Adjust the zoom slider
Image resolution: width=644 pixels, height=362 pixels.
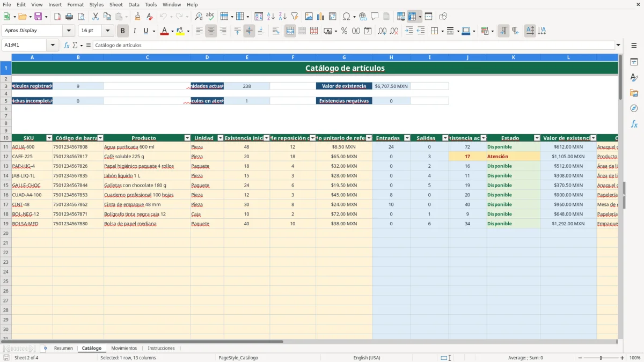[x=601, y=358]
